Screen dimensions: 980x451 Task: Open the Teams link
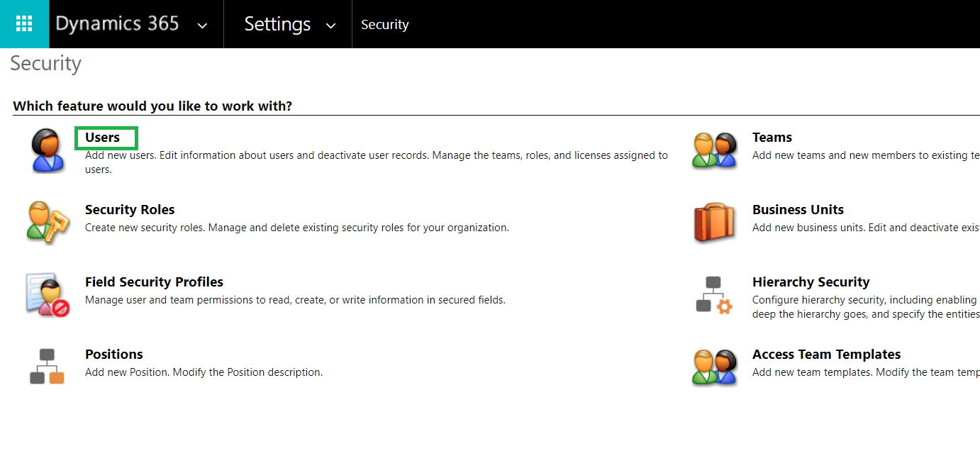(x=772, y=138)
